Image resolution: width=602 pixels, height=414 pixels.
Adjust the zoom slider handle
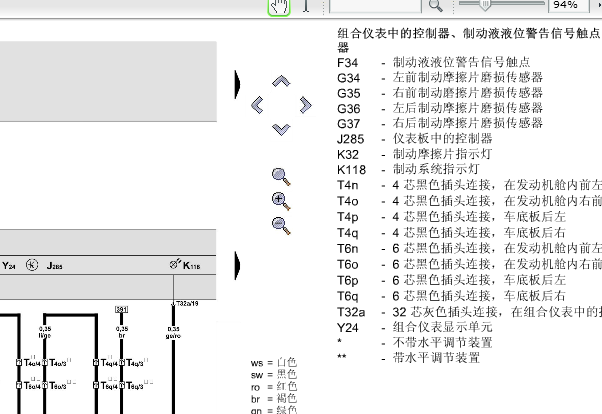point(485,5)
